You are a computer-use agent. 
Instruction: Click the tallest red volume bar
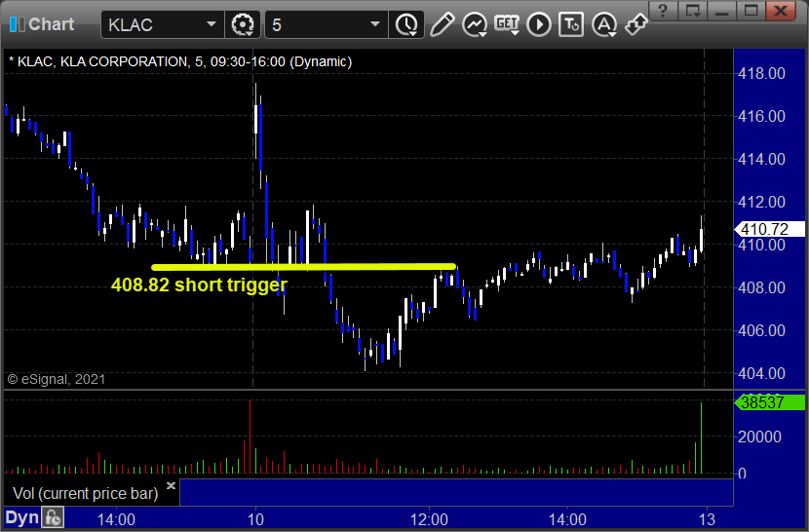pos(250,437)
